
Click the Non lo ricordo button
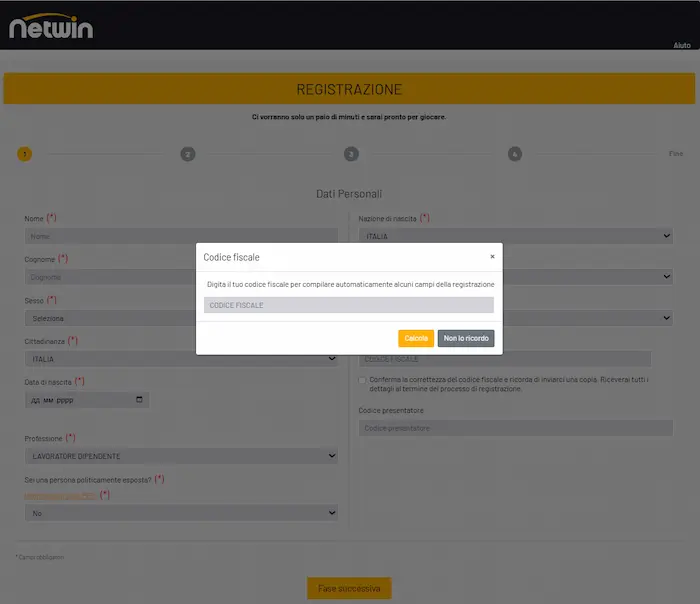click(466, 338)
